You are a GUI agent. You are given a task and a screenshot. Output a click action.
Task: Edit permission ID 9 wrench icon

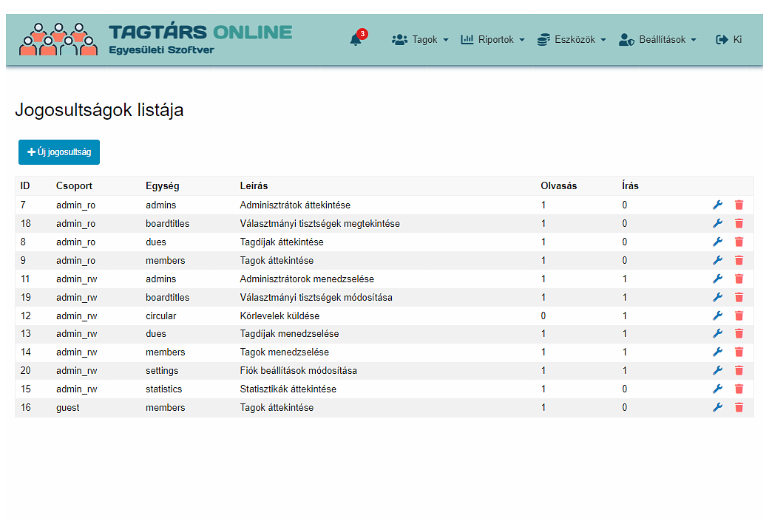coord(717,260)
